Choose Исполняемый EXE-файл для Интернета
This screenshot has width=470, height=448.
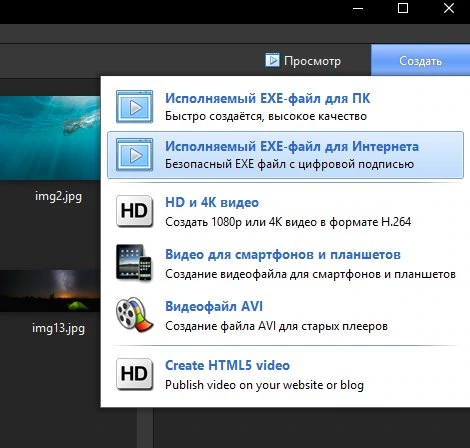tap(285, 155)
